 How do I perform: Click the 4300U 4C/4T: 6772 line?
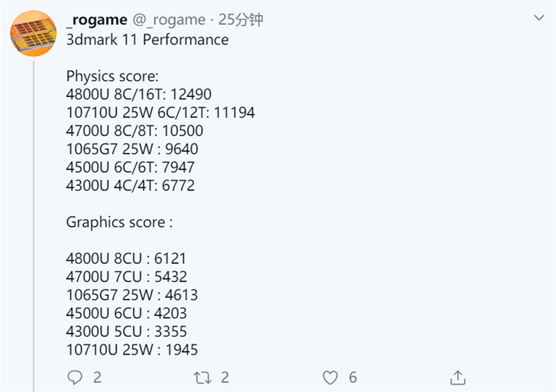point(131,186)
